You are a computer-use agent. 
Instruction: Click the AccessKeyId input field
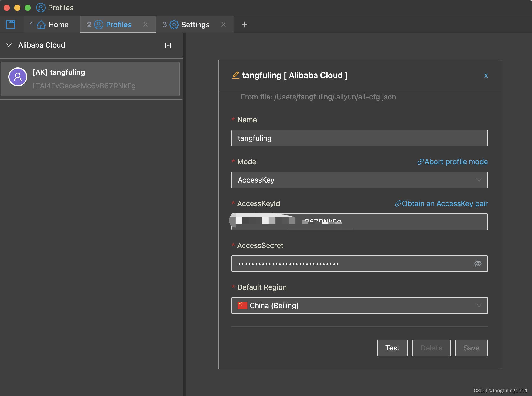click(x=359, y=222)
